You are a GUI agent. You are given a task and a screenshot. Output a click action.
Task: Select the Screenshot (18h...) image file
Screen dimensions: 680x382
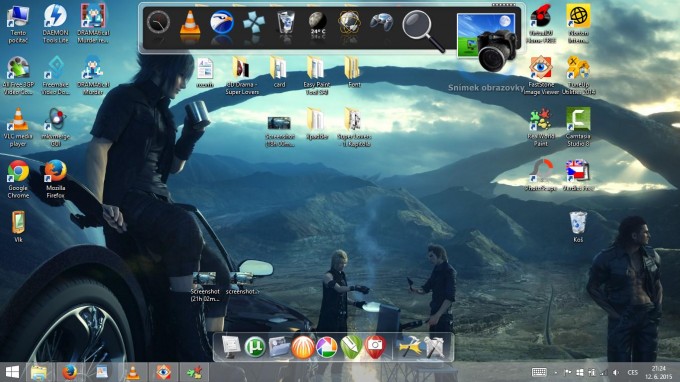(x=279, y=131)
